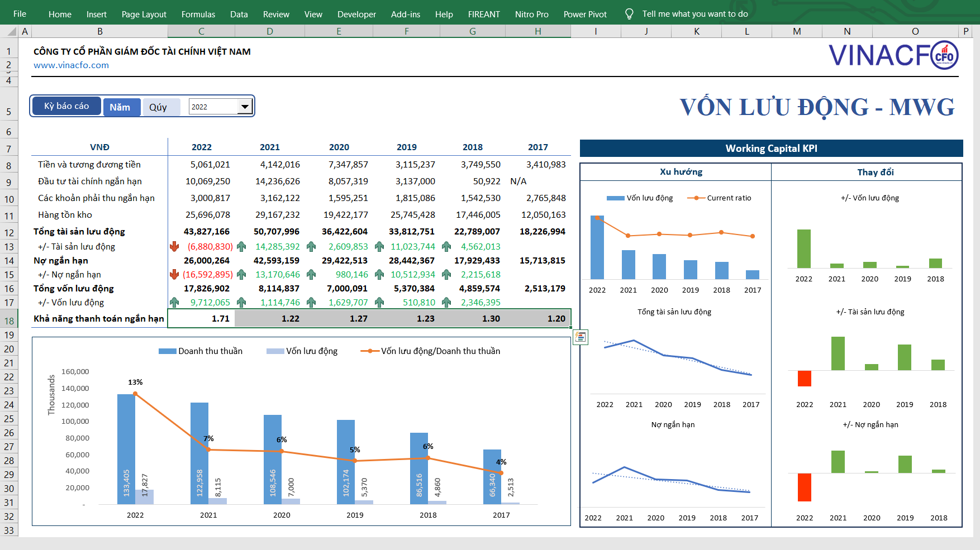The height and width of the screenshot is (550, 980).
Task: Click Tell me what you want to do
Action: click(x=695, y=14)
